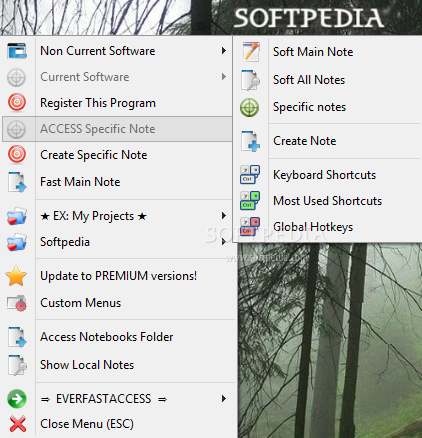
Task: Expand the Non Current Software submenu arrow
Action: [224, 51]
